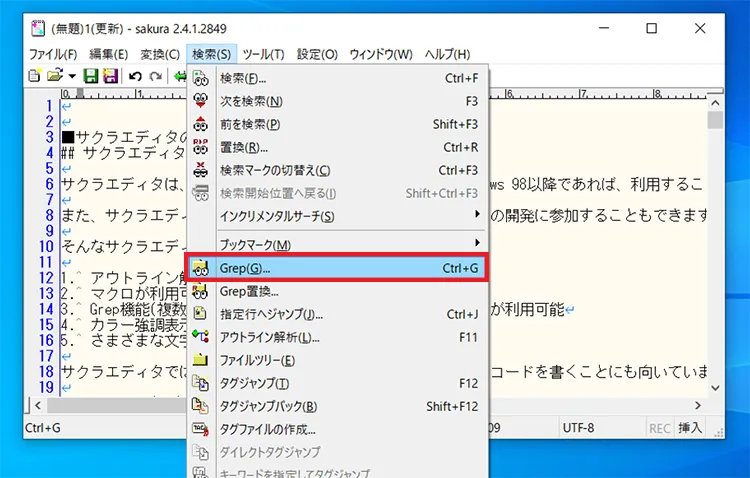The width and height of the screenshot is (750, 478).
Task: Click the folder icon beside ファイルツリー
Action: tap(200, 360)
